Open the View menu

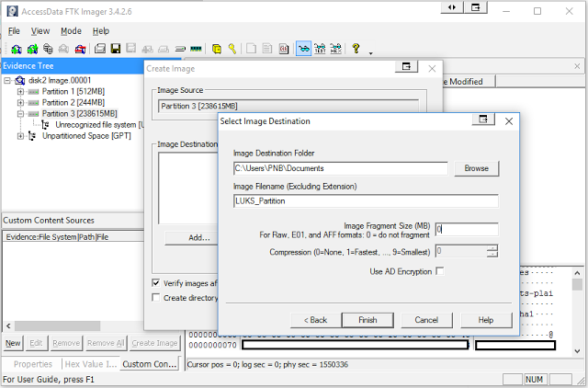point(40,31)
